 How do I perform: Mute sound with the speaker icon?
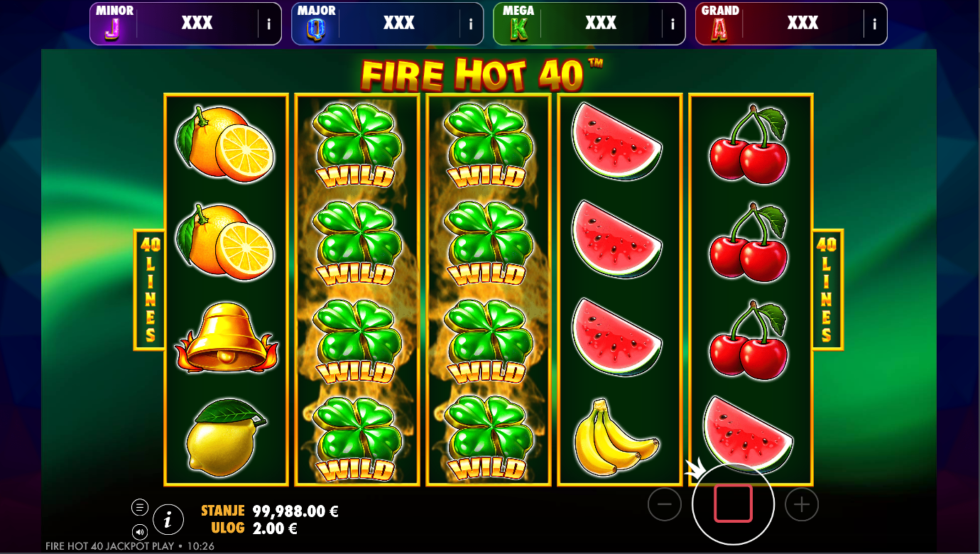[x=140, y=531]
